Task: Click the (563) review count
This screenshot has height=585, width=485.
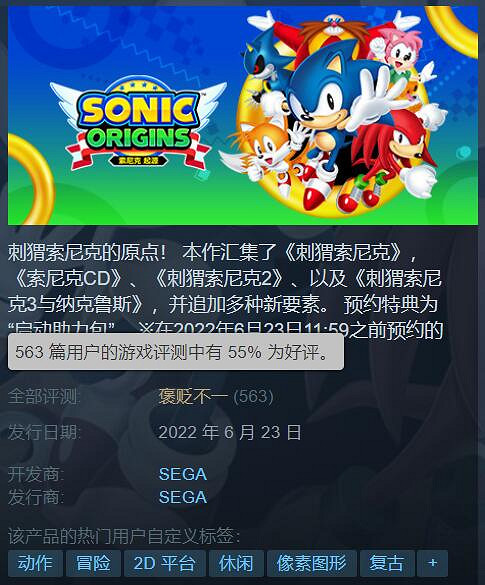Action: coord(253,396)
